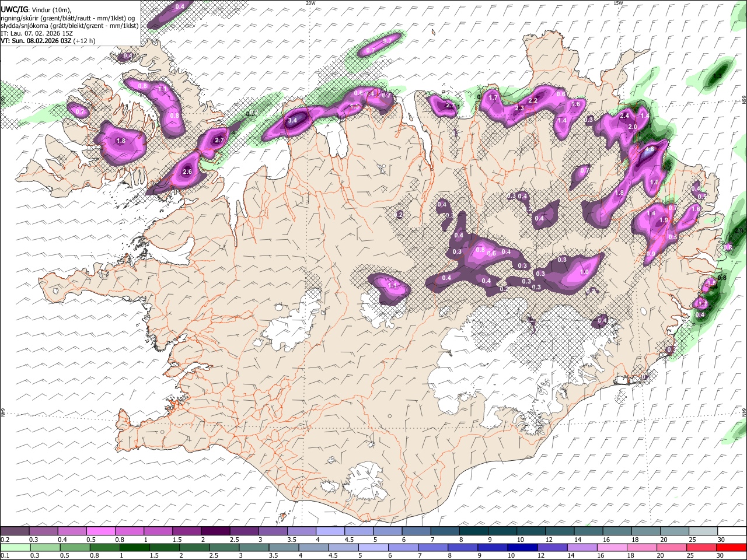This screenshot has height=560, width=747.
Task: Click the 1.9 snowfall value on the map
Action: click(x=663, y=220)
